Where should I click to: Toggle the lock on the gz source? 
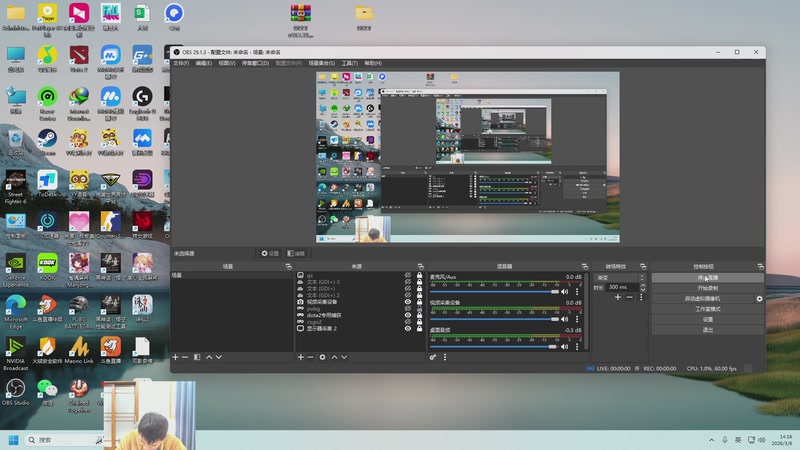coord(419,275)
